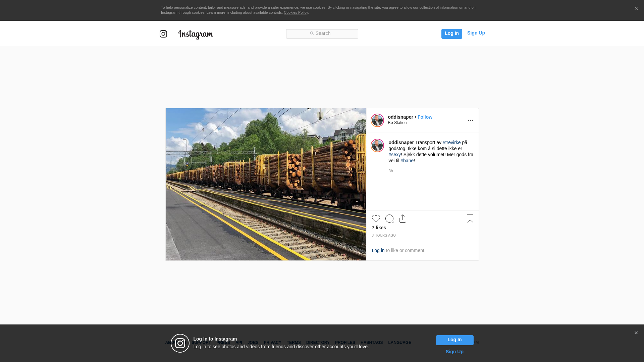
Task: Open the timber train photo
Action: [x=266, y=184]
